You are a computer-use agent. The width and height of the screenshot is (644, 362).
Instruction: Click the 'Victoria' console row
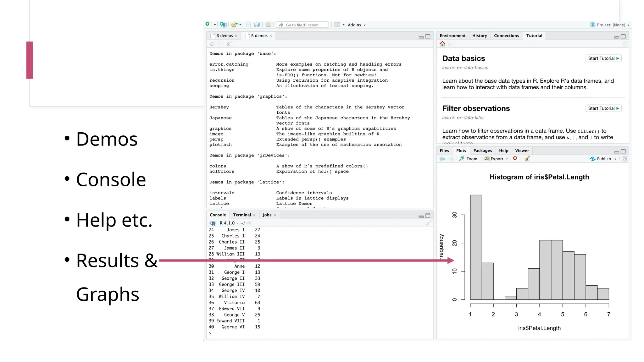pyautogui.click(x=235, y=303)
